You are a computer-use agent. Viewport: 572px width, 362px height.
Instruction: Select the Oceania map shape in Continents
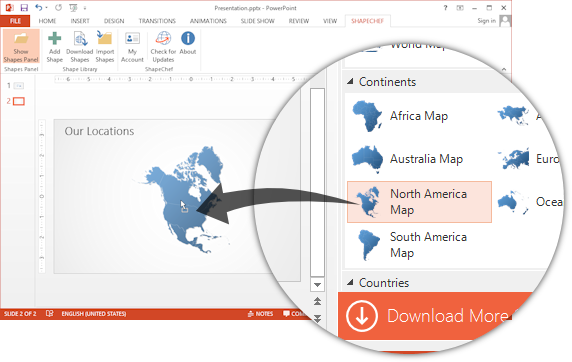[x=529, y=202]
